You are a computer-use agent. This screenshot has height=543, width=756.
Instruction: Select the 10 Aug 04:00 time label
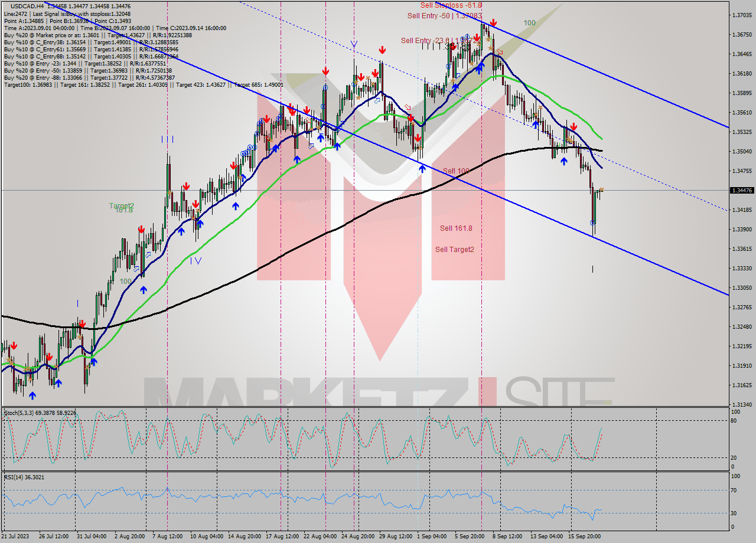[x=207, y=537]
